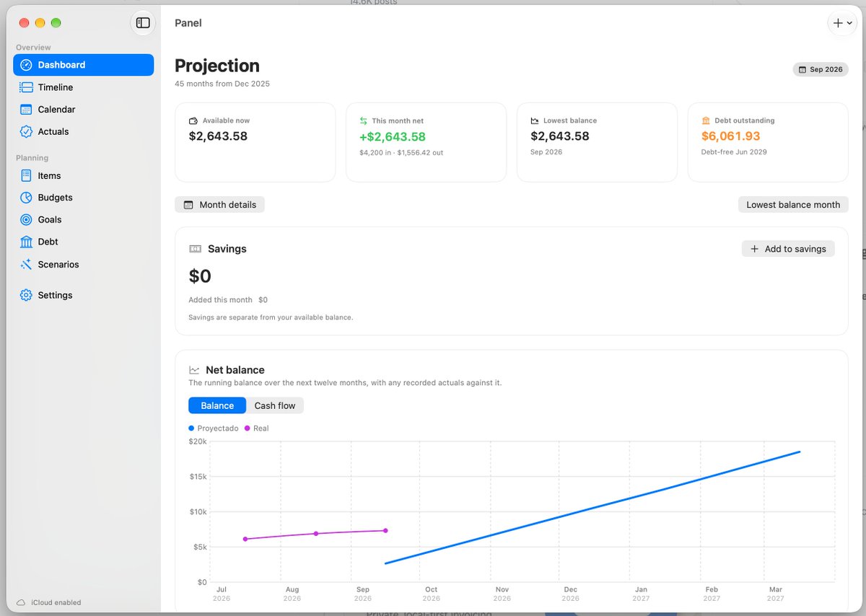Select the Debt sidebar label

point(48,242)
